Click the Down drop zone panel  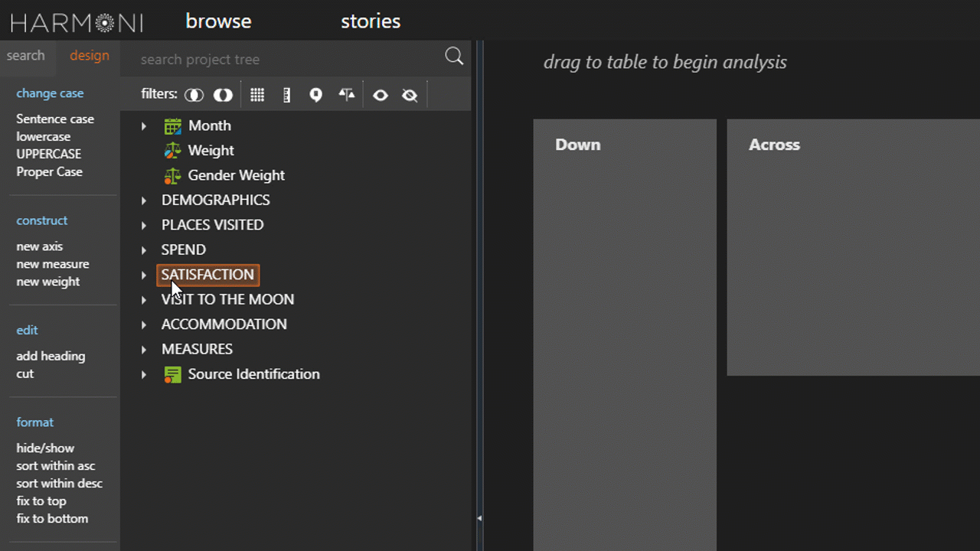[625, 334]
